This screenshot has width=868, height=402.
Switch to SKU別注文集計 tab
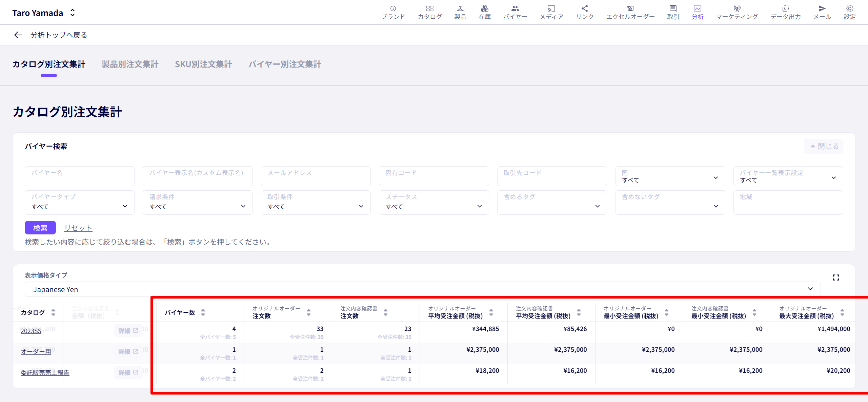click(203, 64)
